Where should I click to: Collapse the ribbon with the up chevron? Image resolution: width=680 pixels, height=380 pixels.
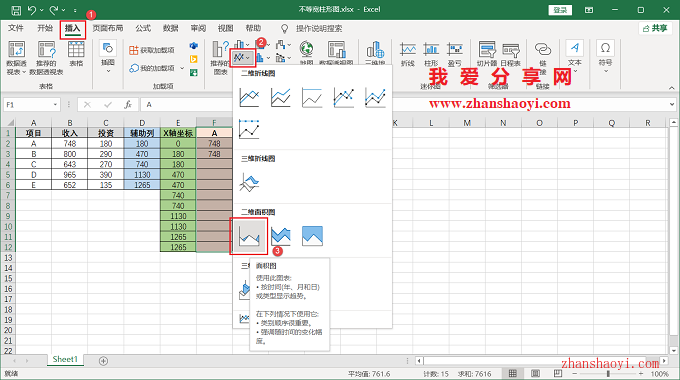671,88
